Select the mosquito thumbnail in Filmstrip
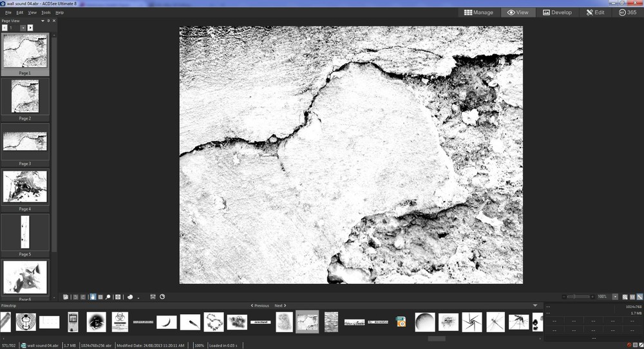 pyautogui.click(x=518, y=322)
